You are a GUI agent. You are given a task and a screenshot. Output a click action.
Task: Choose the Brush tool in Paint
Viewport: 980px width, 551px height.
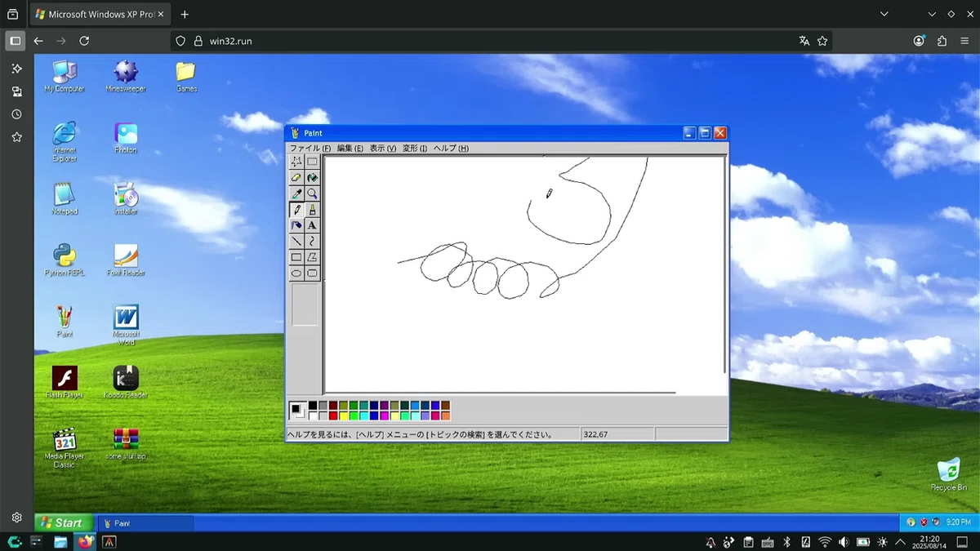click(x=312, y=209)
